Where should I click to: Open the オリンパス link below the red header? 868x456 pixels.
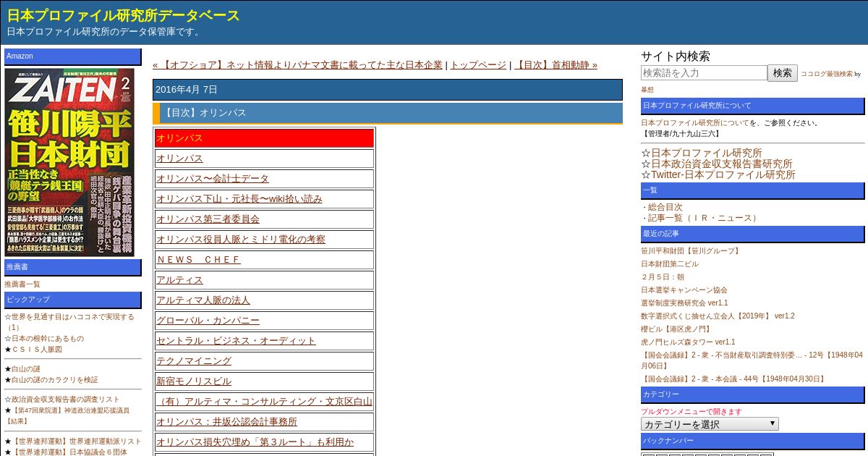[x=179, y=159]
